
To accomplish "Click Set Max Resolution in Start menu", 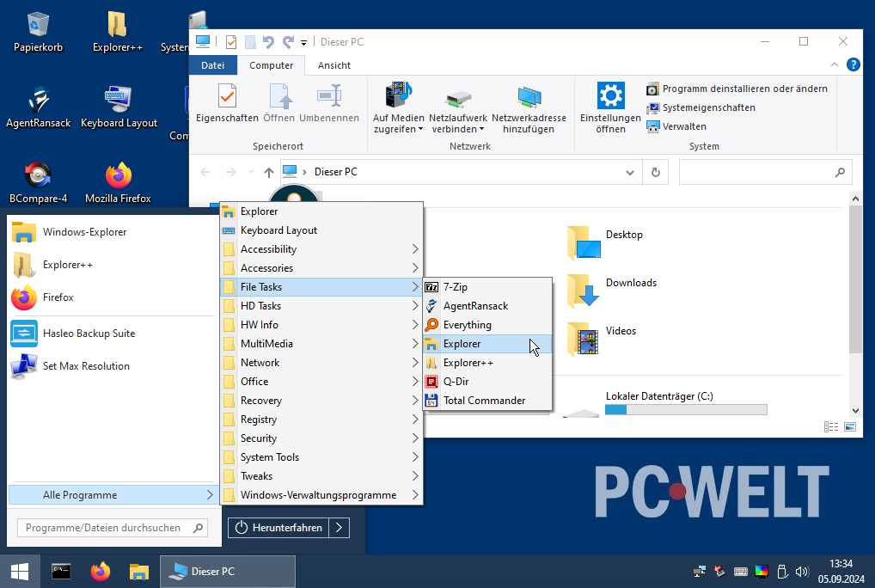I will [x=112, y=366].
